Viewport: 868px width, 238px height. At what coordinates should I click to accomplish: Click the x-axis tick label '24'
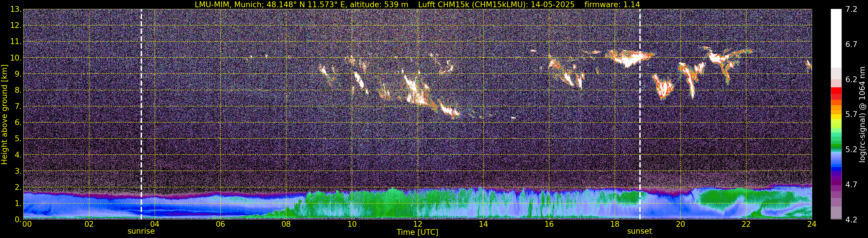tap(812, 224)
